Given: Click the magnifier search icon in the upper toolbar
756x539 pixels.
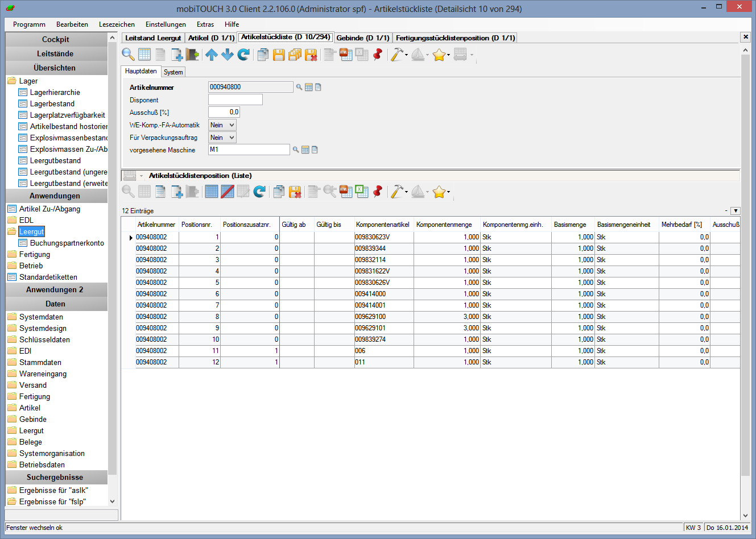Looking at the screenshot, I should (x=129, y=55).
